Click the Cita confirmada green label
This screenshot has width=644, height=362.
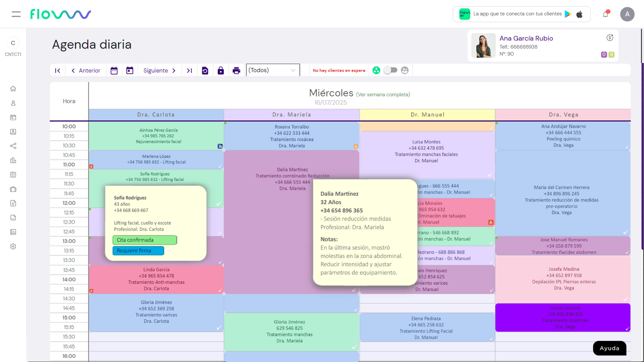(145, 240)
